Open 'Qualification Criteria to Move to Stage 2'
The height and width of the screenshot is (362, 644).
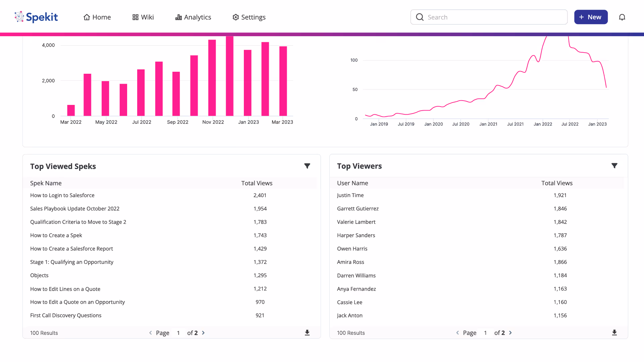[78, 222]
